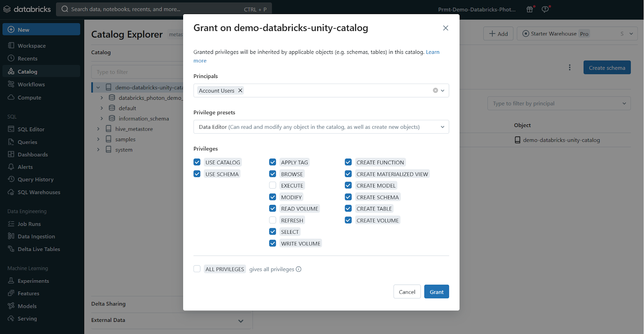Viewport: 644px width, 334px height.
Task: Click the SQL Editor icon
Action: pyautogui.click(x=11, y=129)
